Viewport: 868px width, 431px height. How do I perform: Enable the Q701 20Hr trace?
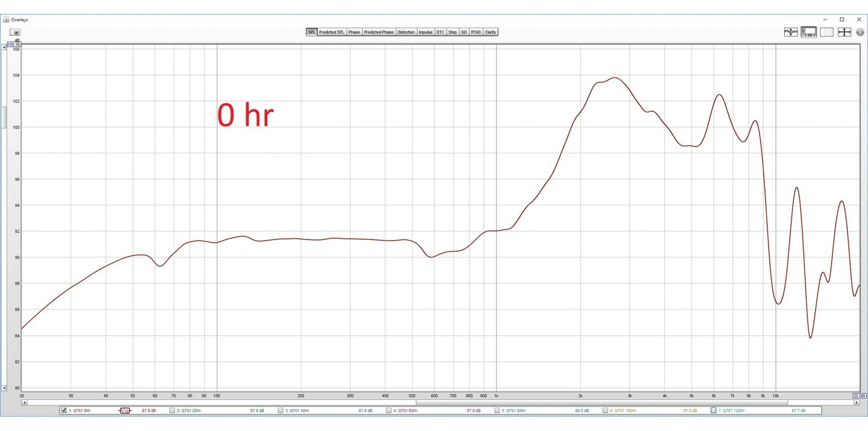[x=172, y=411]
